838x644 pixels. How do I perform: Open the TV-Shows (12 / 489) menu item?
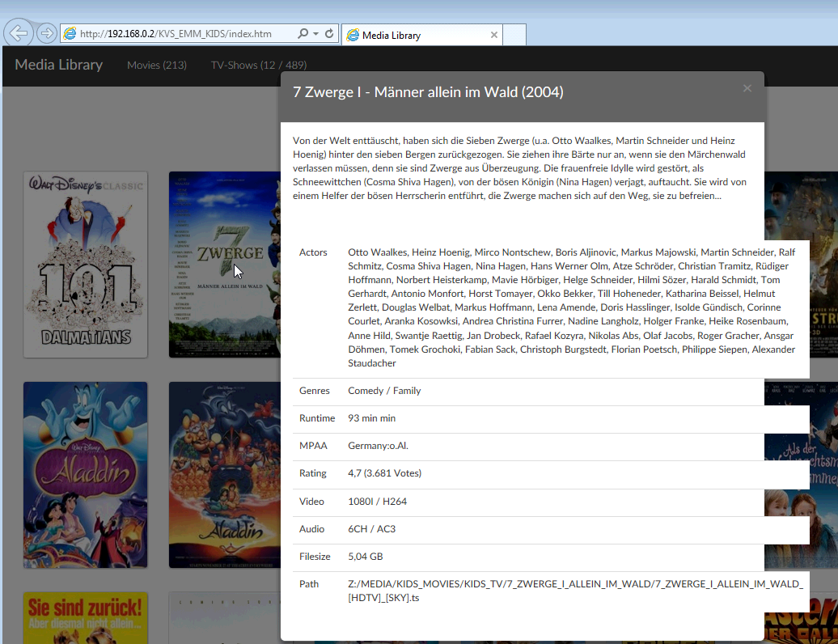click(x=259, y=66)
